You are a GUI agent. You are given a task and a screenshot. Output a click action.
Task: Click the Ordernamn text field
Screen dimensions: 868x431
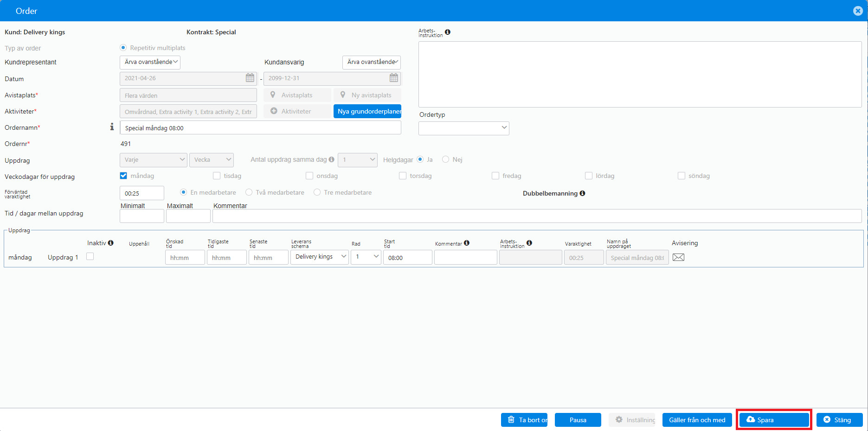[x=260, y=128]
